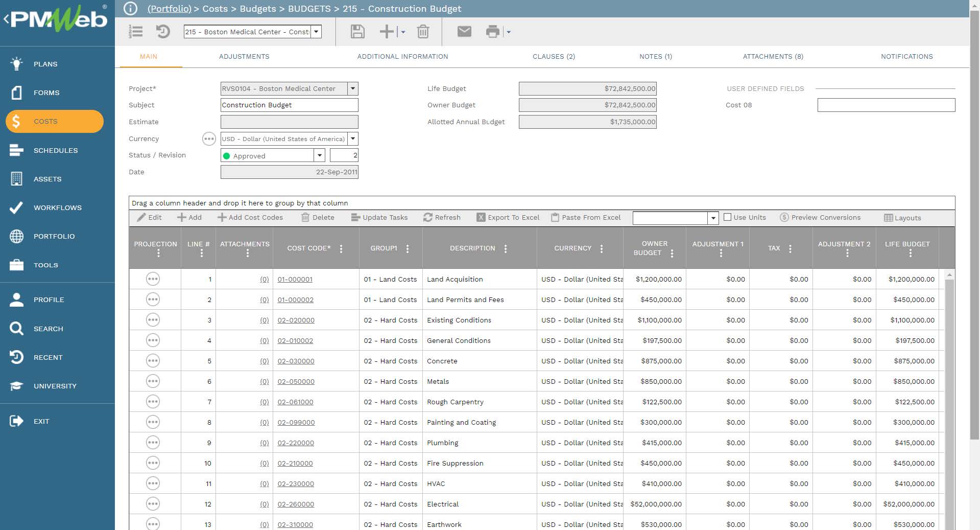Click the Subject field containing Construction Budget
980x530 pixels.
pyautogui.click(x=289, y=105)
